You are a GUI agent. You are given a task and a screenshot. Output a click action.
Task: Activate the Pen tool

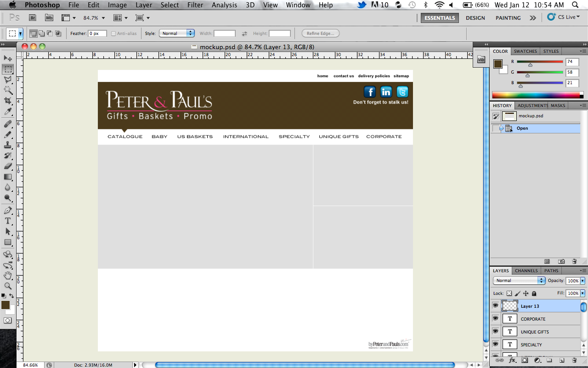(8, 210)
